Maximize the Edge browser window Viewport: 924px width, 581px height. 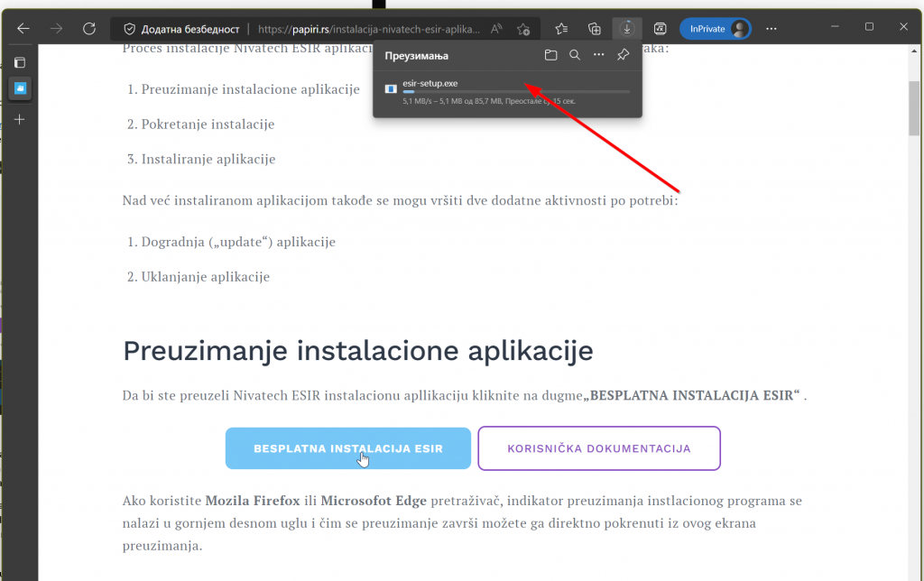[x=869, y=27]
